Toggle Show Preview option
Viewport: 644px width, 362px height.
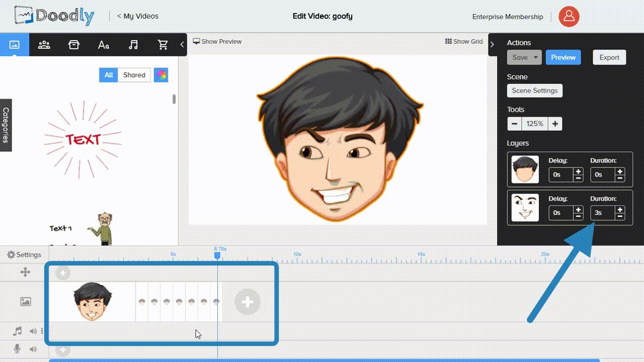click(217, 41)
